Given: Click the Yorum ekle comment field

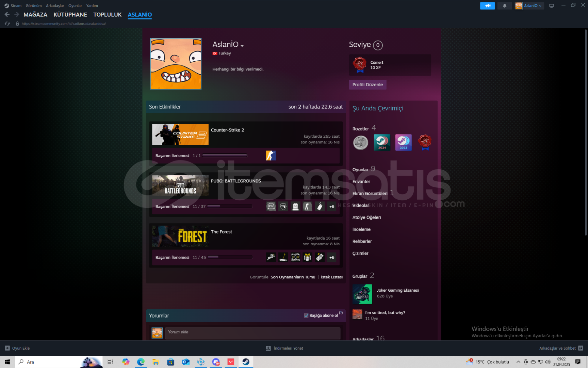Looking at the screenshot, I should click(x=252, y=333).
